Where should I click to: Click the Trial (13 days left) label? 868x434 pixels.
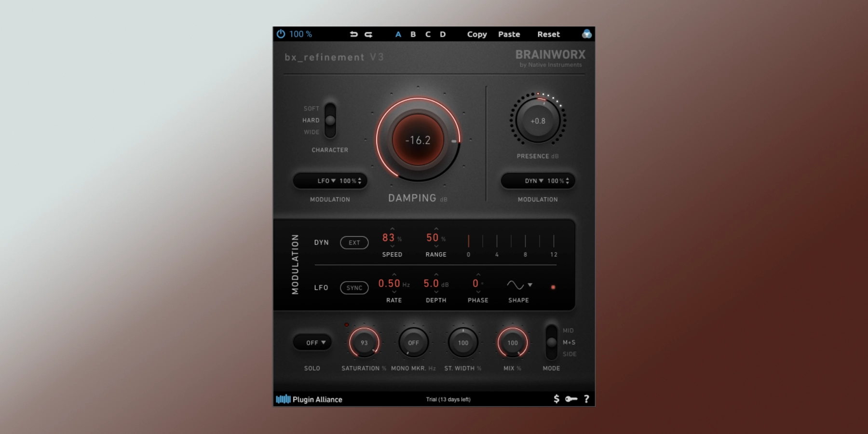[x=448, y=399]
